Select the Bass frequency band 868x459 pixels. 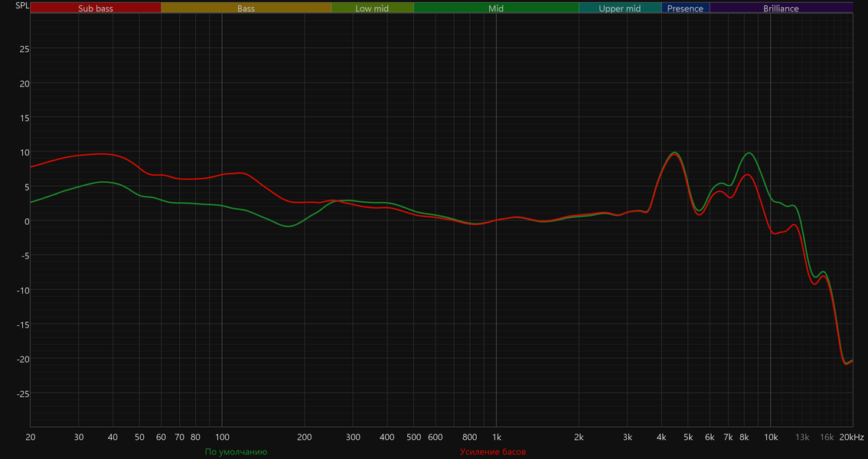point(246,8)
